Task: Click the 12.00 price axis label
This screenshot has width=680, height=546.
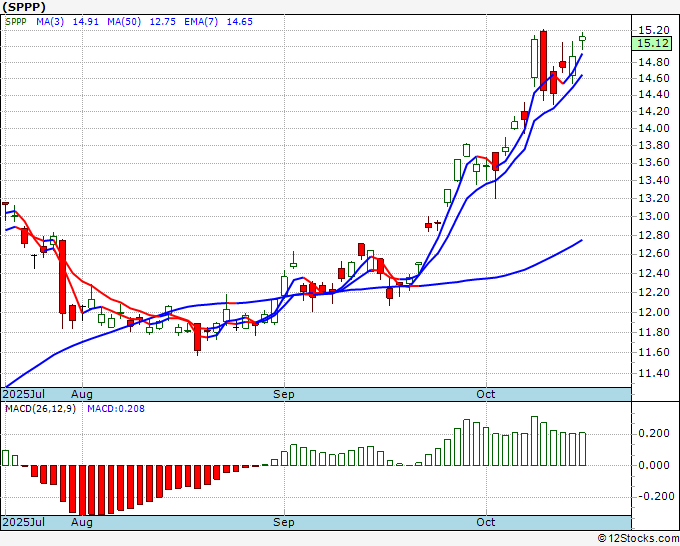Action: point(654,312)
